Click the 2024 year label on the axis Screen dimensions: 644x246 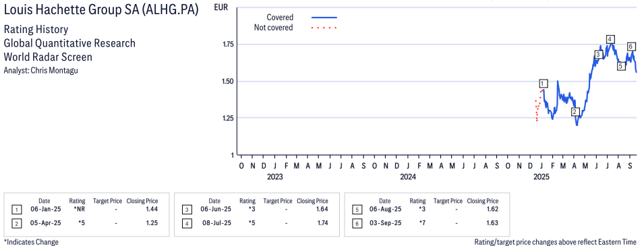(408, 177)
